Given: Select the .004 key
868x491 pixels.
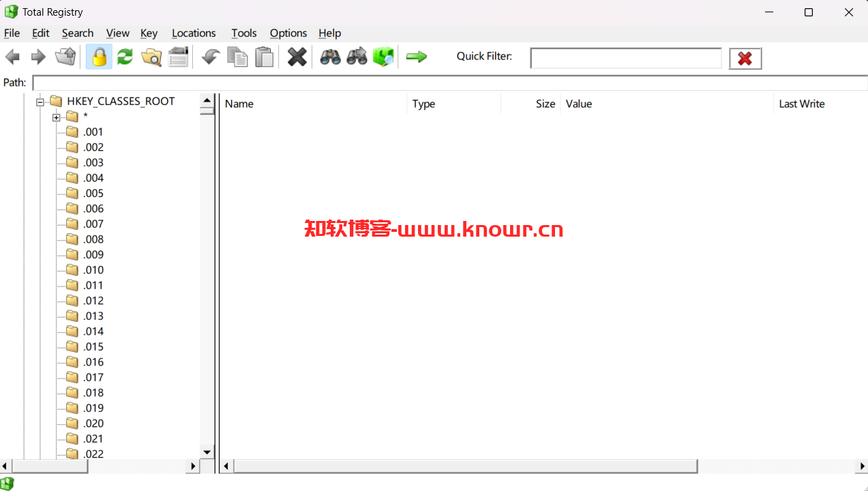Looking at the screenshot, I should tap(93, 178).
